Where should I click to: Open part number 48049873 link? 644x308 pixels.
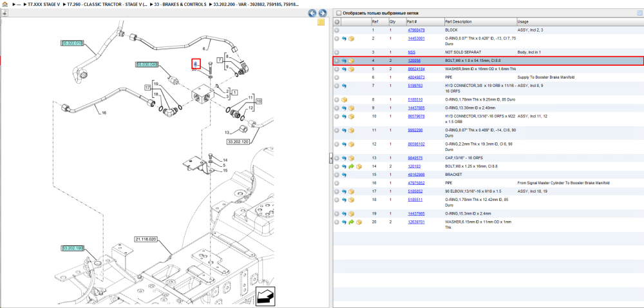tap(416, 77)
